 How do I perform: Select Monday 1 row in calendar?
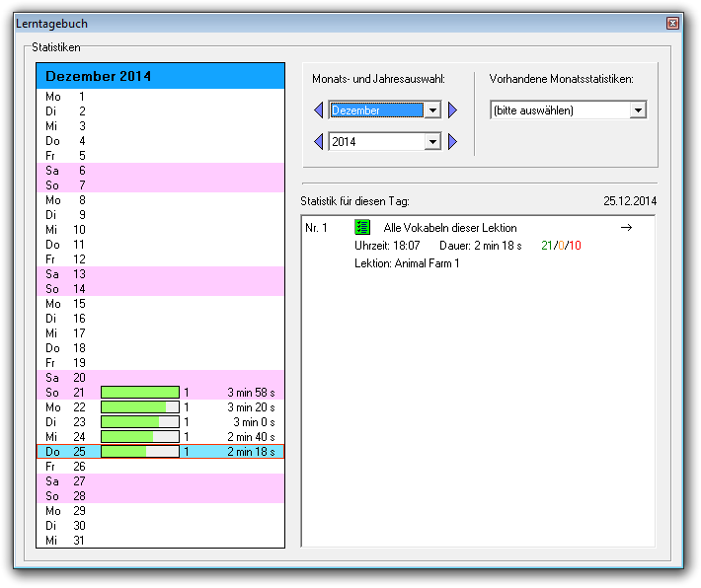click(160, 97)
